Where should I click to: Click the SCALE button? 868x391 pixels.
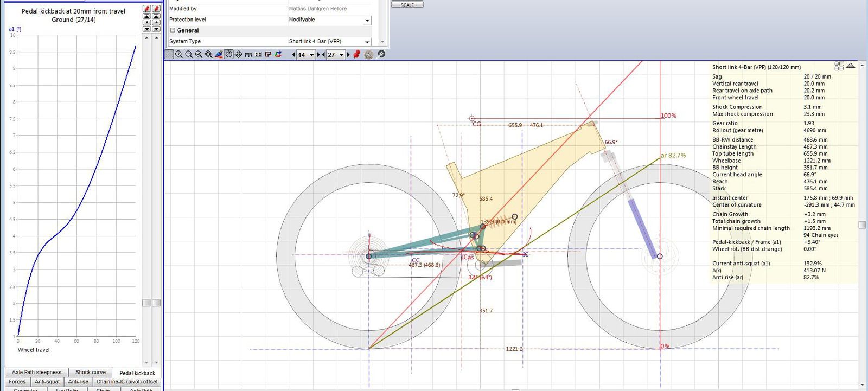(x=407, y=5)
